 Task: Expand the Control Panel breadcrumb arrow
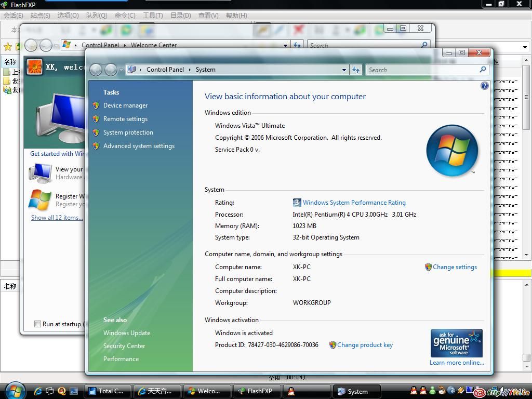click(190, 70)
